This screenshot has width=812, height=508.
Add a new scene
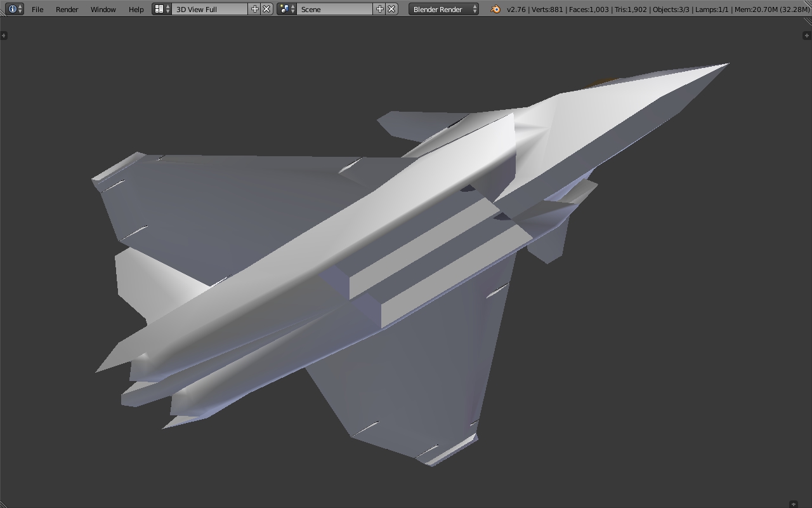(379, 9)
